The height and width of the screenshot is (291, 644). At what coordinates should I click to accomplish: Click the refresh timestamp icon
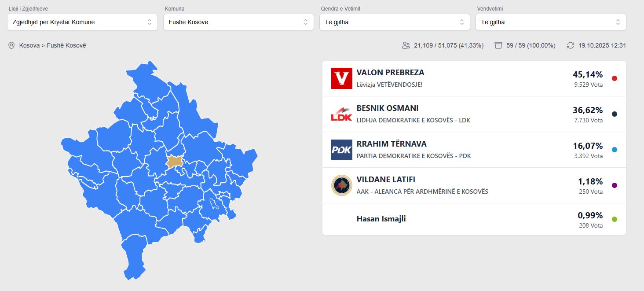tap(571, 45)
